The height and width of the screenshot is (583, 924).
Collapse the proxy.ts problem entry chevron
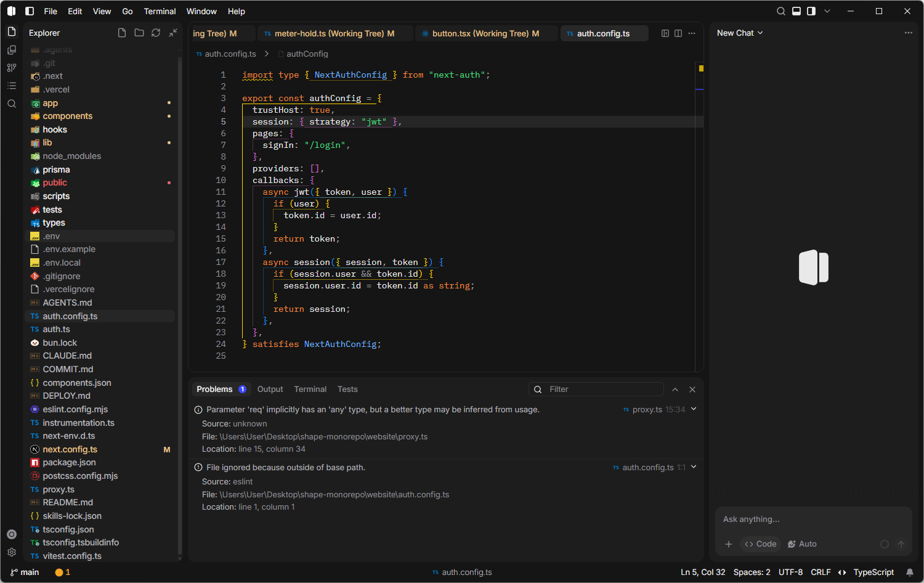click(x=694, y=409)
